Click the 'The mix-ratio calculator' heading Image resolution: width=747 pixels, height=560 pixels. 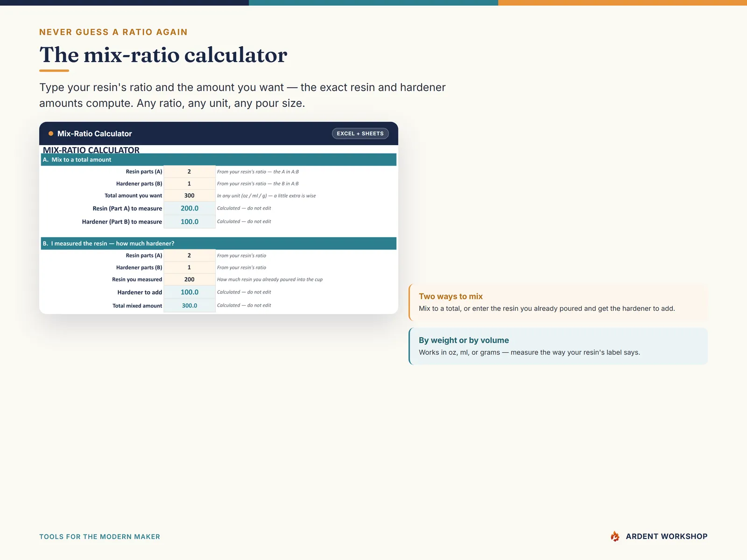(163, 55)
